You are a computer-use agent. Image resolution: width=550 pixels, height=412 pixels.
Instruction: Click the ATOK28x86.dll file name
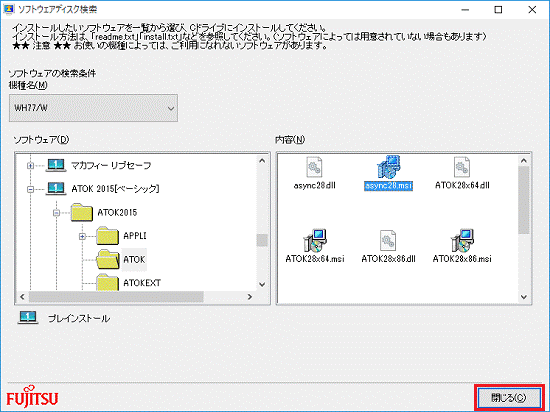click(x=388, y=259)
